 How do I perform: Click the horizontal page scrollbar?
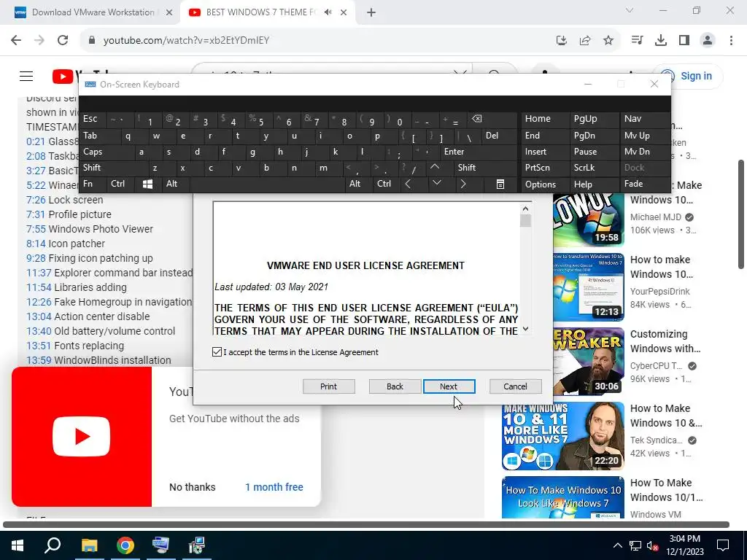pos(366,525)
